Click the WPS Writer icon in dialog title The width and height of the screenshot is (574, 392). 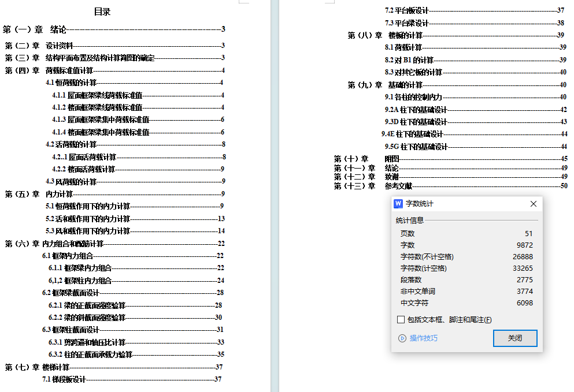[x=398, y=204]
